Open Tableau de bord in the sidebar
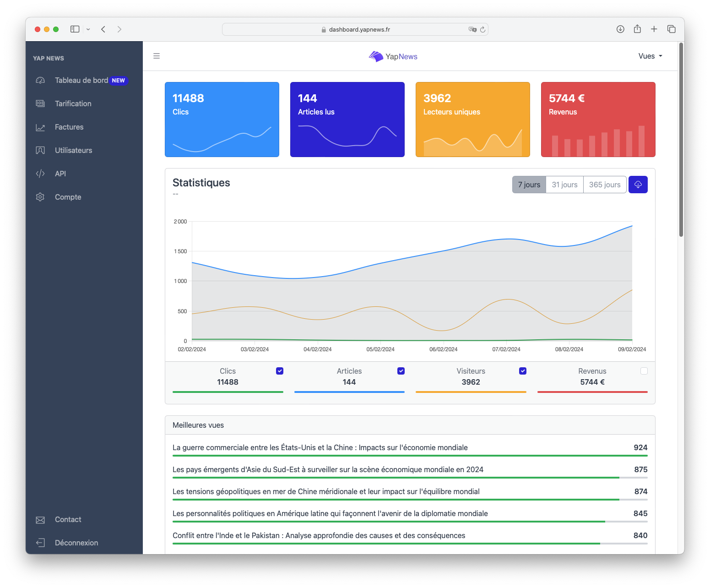710x588 pixels. [81, 80]
